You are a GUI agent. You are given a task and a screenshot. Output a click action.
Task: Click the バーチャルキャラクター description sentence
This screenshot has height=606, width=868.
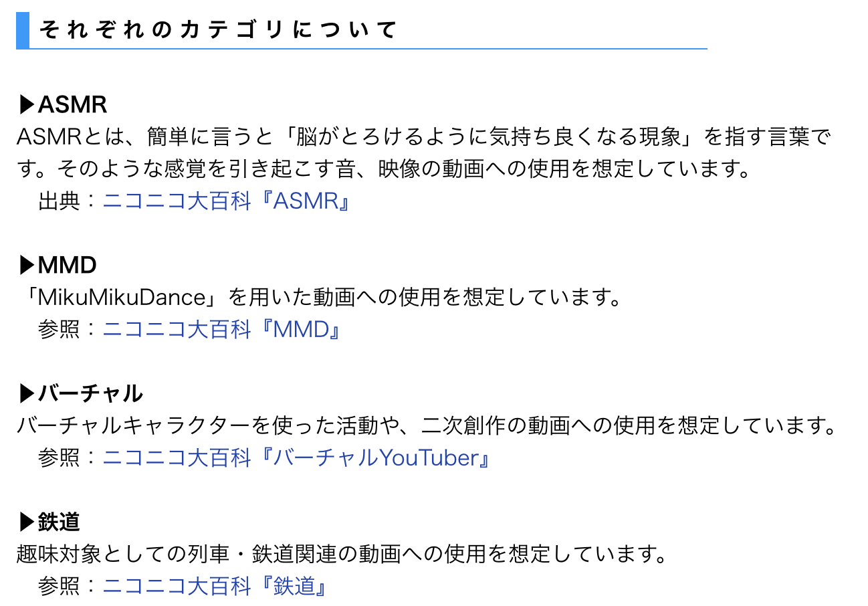427,426
